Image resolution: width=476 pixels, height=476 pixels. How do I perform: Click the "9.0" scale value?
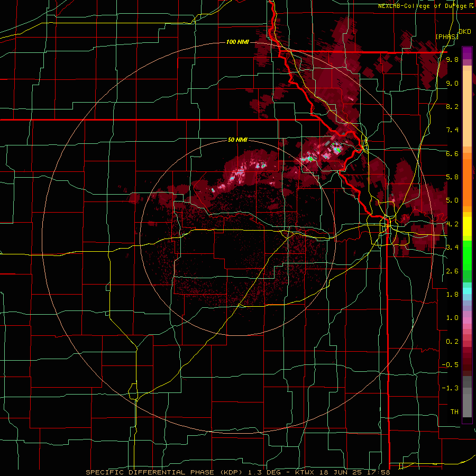pos(452,83)
